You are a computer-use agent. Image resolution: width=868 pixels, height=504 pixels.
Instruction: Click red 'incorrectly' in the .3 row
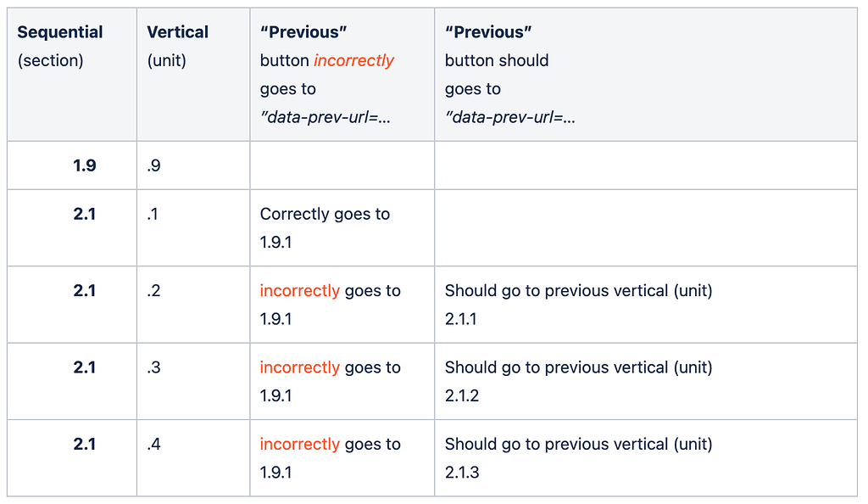point(299,367)
